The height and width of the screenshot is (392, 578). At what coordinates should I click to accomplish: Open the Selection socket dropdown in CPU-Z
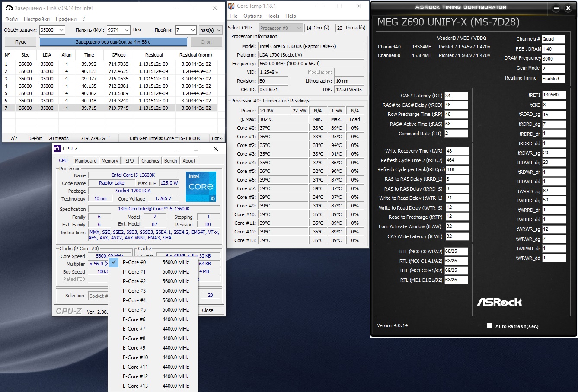click(x=98, y=296)
